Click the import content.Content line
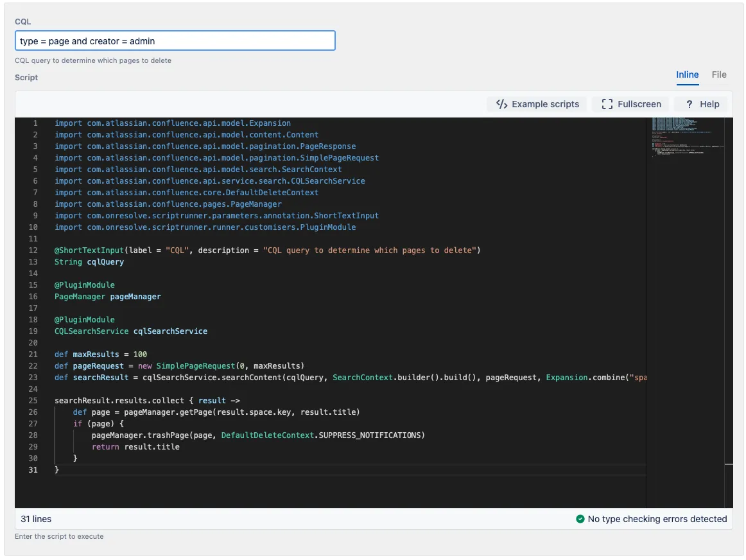Image resolution: width=746 pixels, height=560 pixels. click(x=186, y=135)
